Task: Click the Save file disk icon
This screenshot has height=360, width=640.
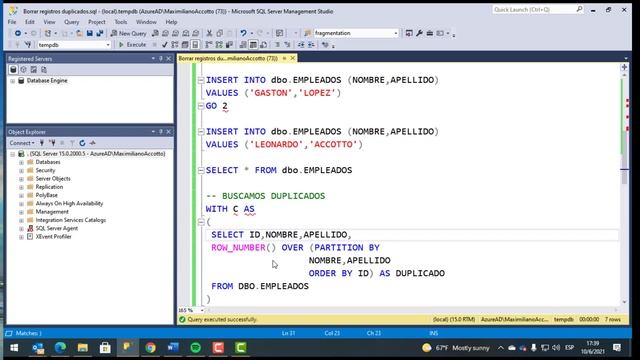Action: pos(89,33)
